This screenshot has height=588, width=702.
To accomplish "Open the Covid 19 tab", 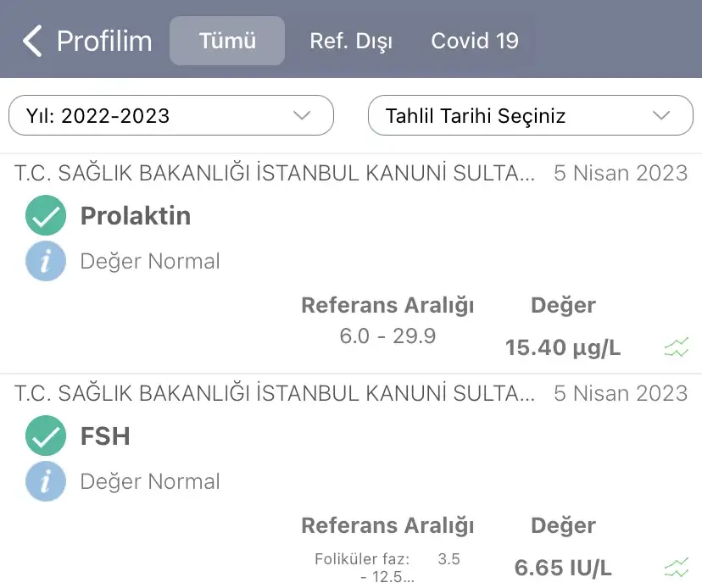I will 475,41.
